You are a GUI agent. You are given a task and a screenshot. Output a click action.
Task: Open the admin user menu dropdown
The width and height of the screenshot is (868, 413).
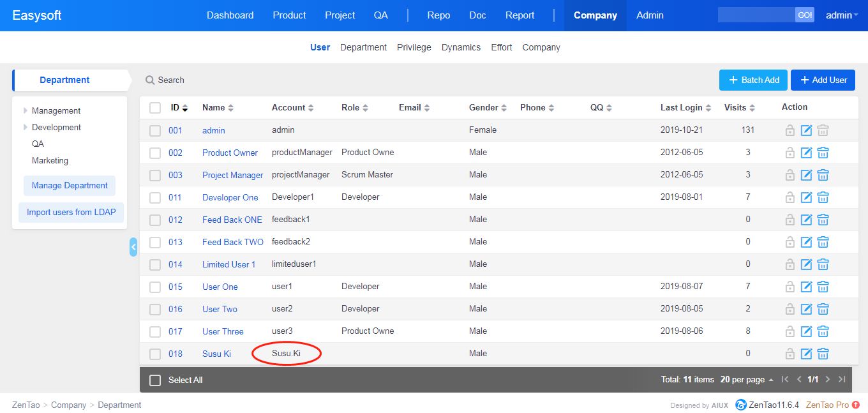841,15
